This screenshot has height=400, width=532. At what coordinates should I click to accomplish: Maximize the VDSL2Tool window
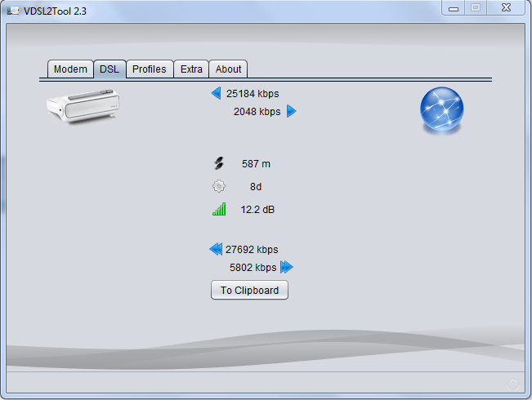coord(476,7)
